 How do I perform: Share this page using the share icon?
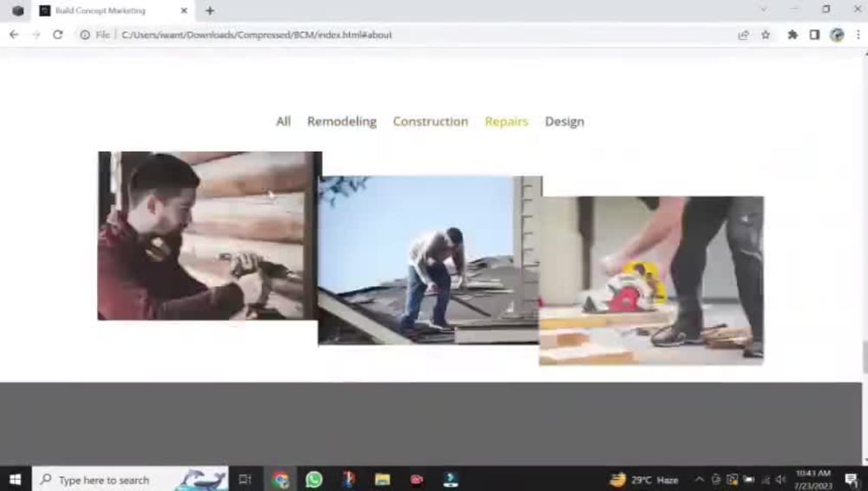coord(744,35)
